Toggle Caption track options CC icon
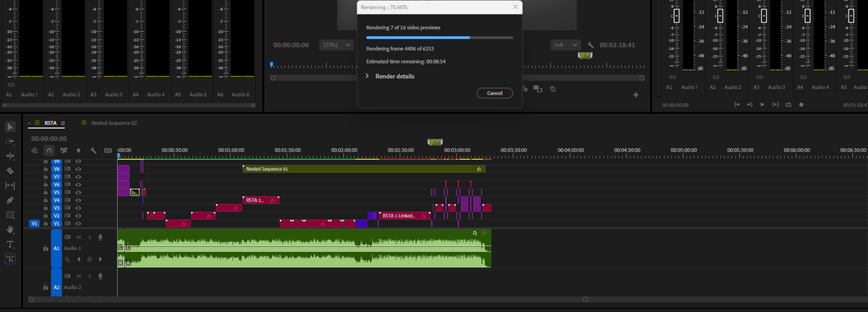The height and width of the screenshot is (312, 868). coord(109,150)
